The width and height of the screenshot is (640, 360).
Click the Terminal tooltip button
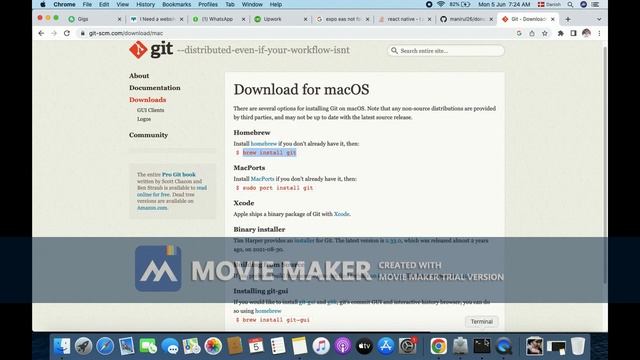pos(482,322)
